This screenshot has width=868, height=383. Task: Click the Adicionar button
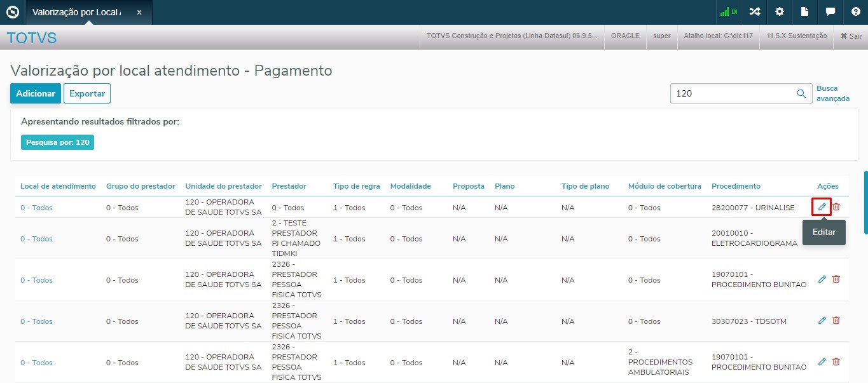tap(36, 93)
